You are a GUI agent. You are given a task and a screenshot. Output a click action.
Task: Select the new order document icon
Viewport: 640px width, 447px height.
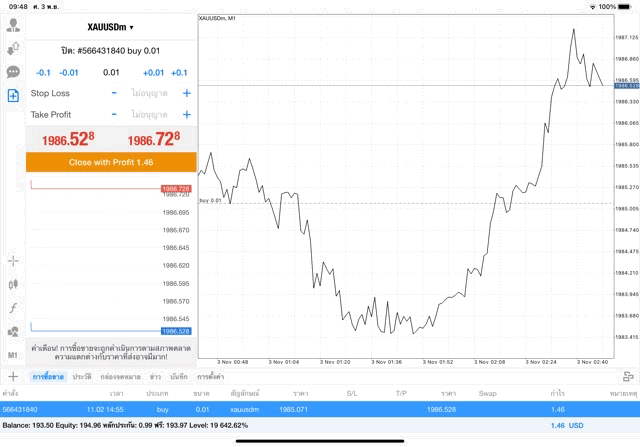tap(13, 96)
